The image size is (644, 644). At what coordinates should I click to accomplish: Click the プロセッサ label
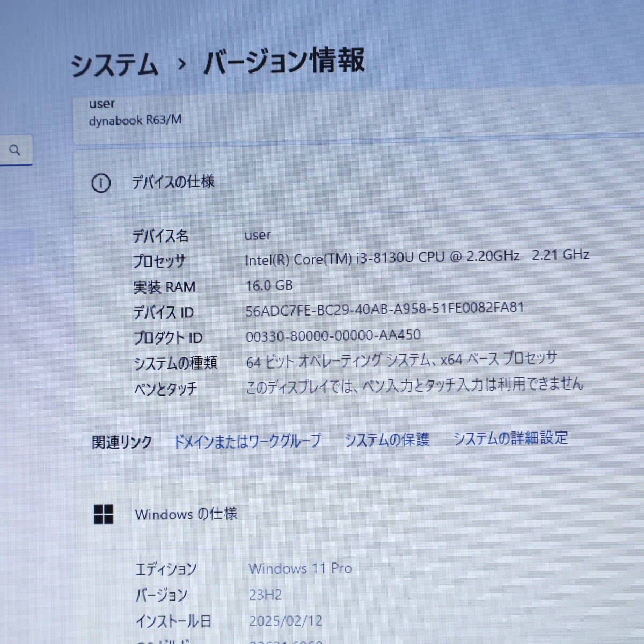coord(159,261)
